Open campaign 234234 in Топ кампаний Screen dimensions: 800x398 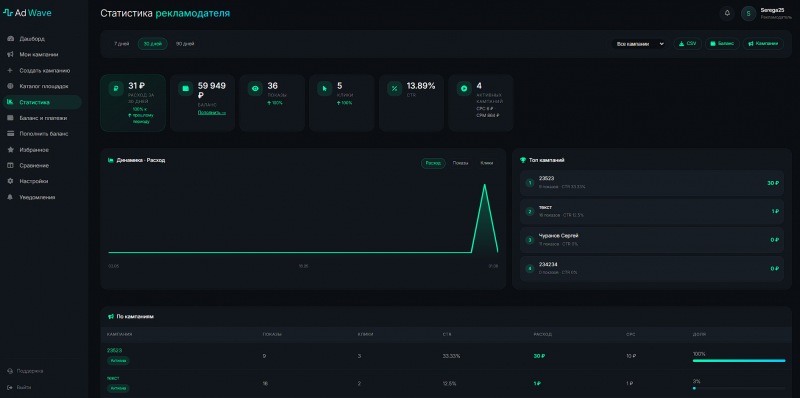coord(652,268)
